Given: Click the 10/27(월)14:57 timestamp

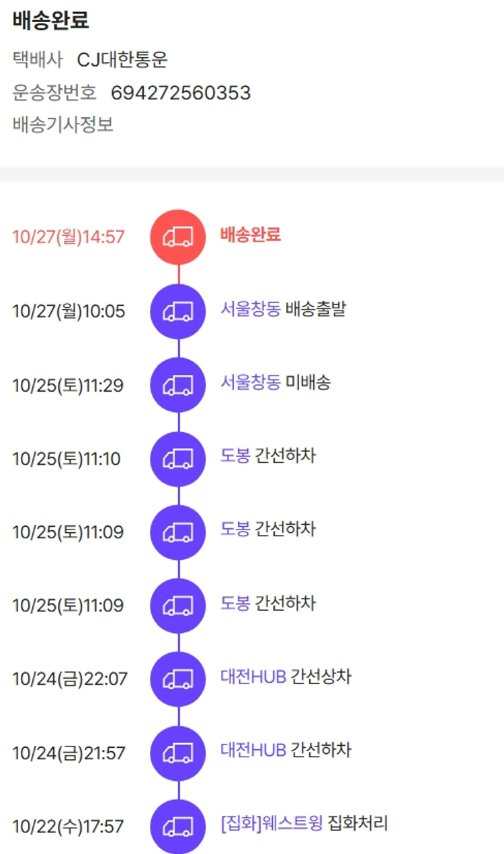Looking at the screenshot, I should pos(69,237).
